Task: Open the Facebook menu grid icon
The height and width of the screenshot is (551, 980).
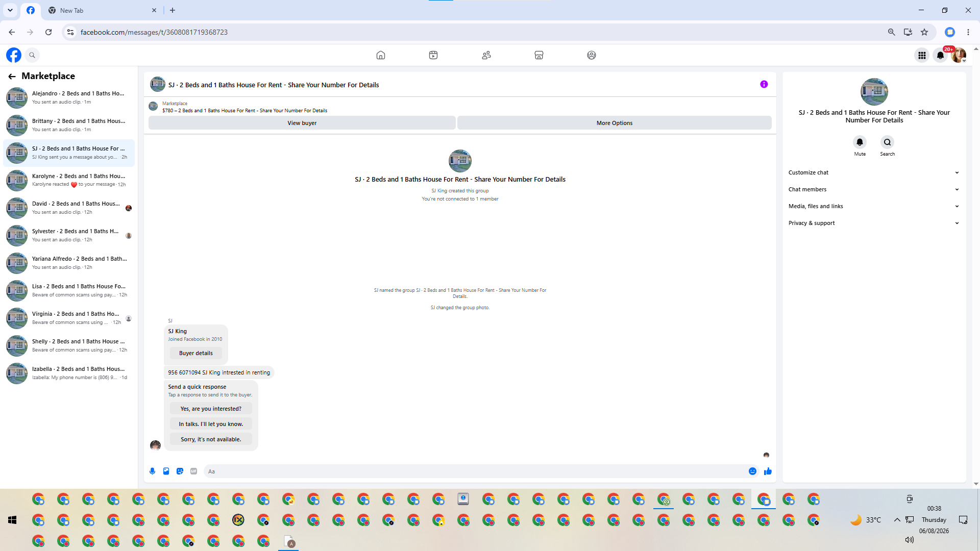Action: click(x=922, y=55)
